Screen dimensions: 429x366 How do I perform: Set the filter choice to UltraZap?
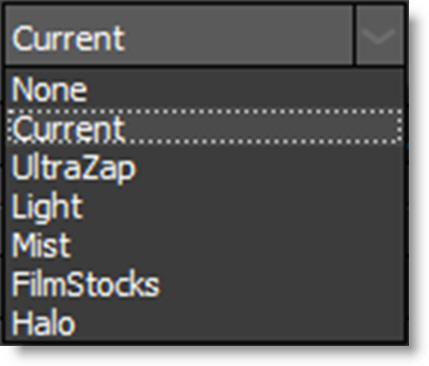(x=204, y=168)
